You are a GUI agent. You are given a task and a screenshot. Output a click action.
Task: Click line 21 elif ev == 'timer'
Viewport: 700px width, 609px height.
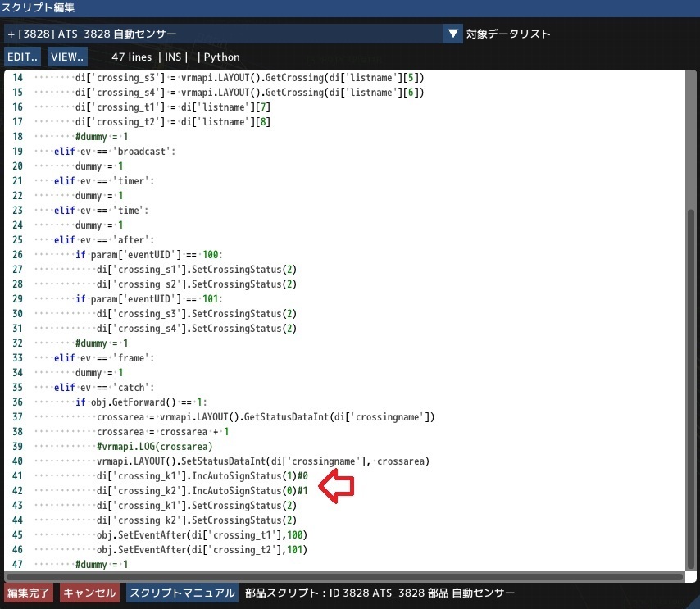click(104, 181)
